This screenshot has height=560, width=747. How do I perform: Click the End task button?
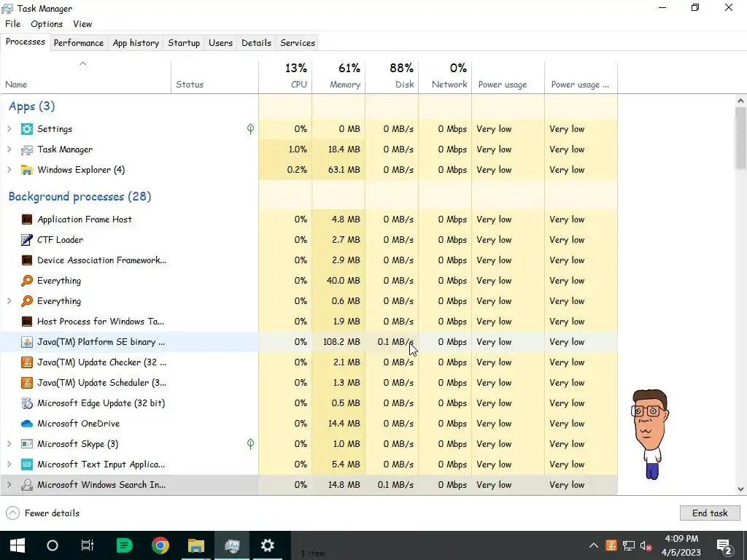tap(710, 513)
